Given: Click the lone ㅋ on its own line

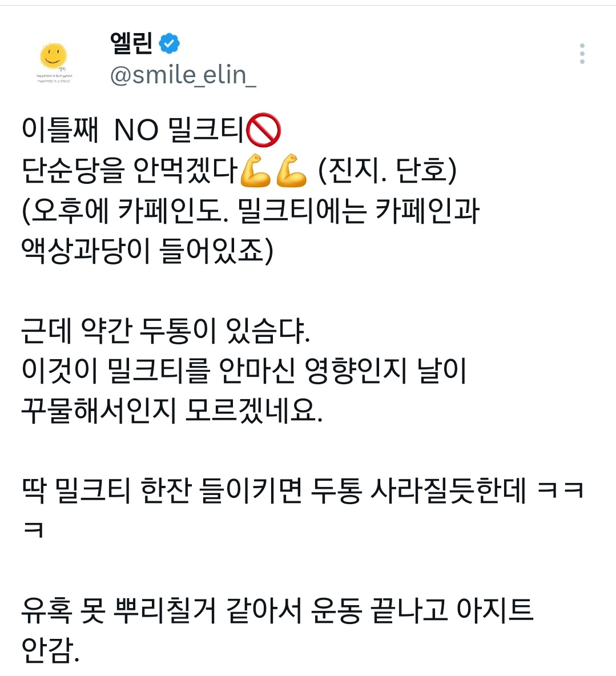Looking at the screenshot, I should (33, 529).
